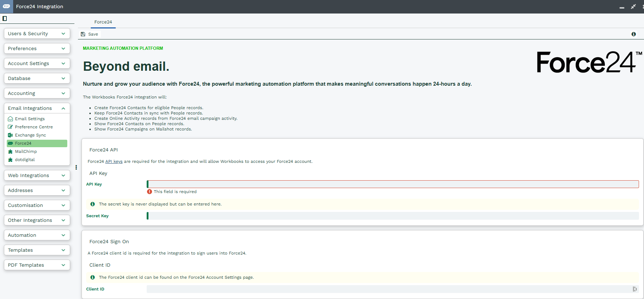Toggle the sidebar panel icon at top left
Image resolution: width=644 pixels, height=299 pixels.
tap(5, 18)
